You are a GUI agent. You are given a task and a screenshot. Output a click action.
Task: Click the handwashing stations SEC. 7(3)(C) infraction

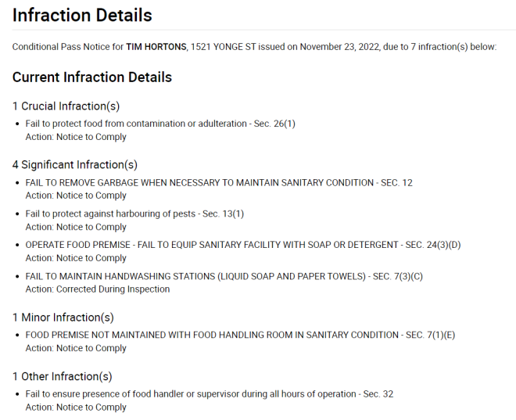pos(224,276)
